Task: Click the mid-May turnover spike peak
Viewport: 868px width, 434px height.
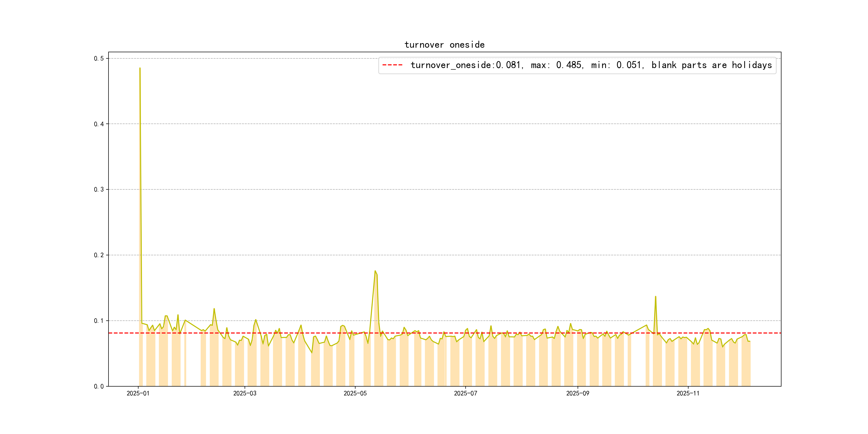Action: coord(375,271)
